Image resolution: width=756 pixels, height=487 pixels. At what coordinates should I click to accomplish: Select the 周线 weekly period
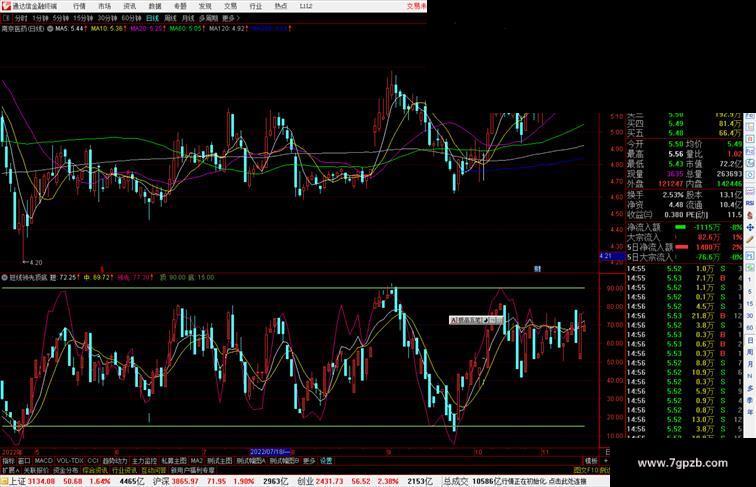pyautogui.click(x=170, y=18)
